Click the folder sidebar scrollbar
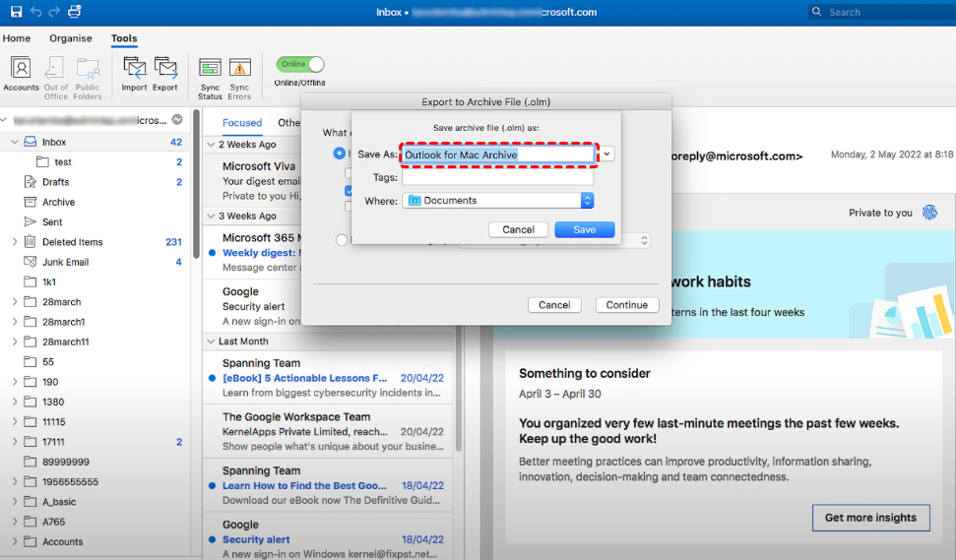Viewport: 956px width, 560px height. point(196,184)
